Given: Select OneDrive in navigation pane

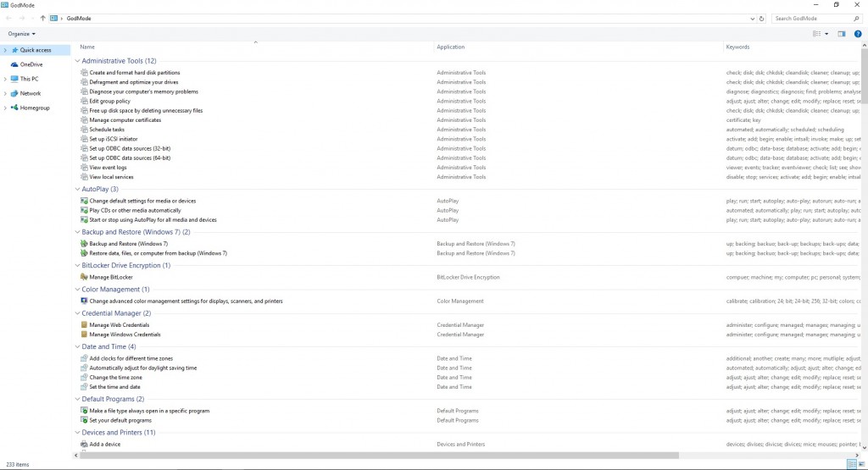Looking at the screenshot, I should [31, 64].
